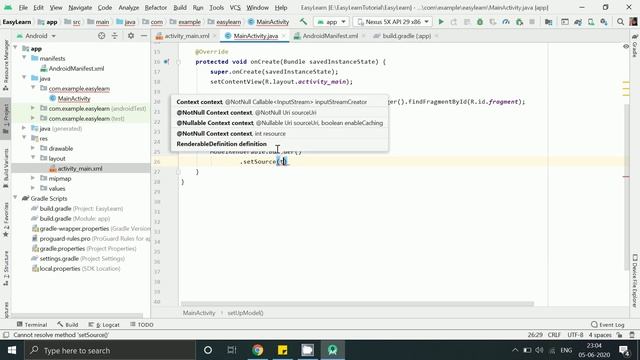This screenshot has width=640, height=360.
Task: Select AndroidManifest.xml in project tree
Action: click(76, 68)
